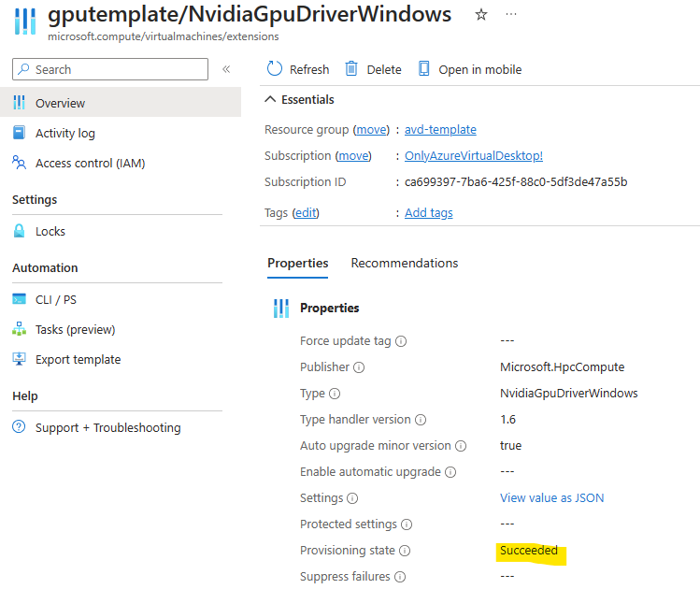Screen dimensions: 700x589
Task: Click the Refresh button label
Action: (309, 70)
